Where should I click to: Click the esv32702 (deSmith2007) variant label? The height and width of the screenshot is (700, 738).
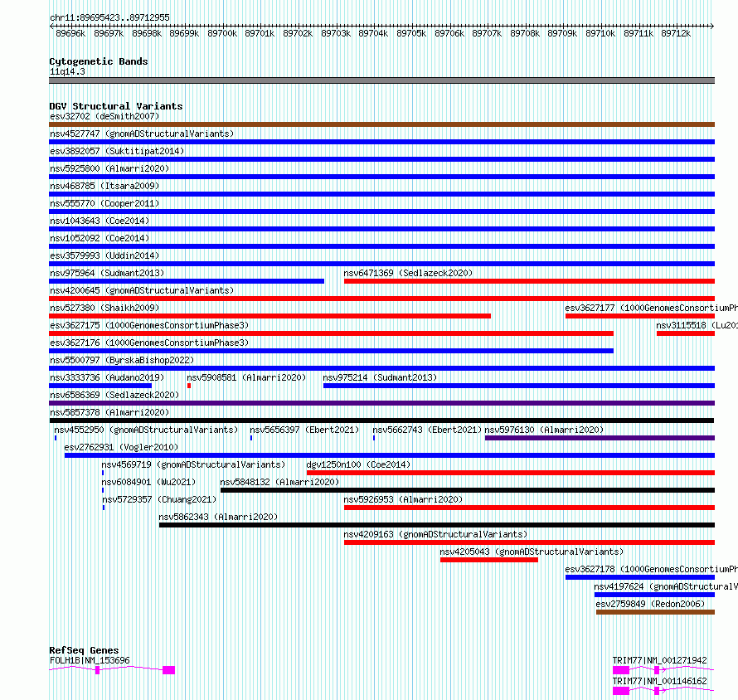click(104, 116)
